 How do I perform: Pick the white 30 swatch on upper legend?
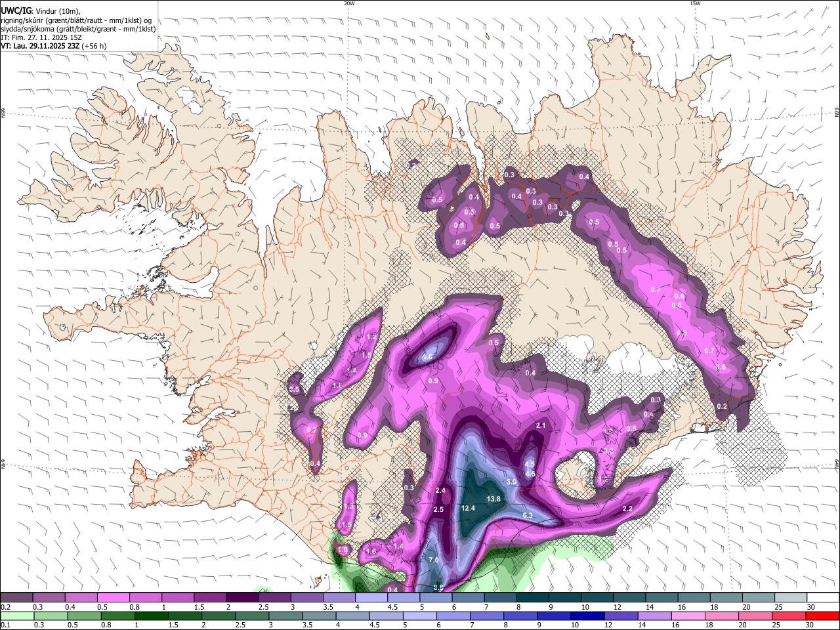pos(823,597)
